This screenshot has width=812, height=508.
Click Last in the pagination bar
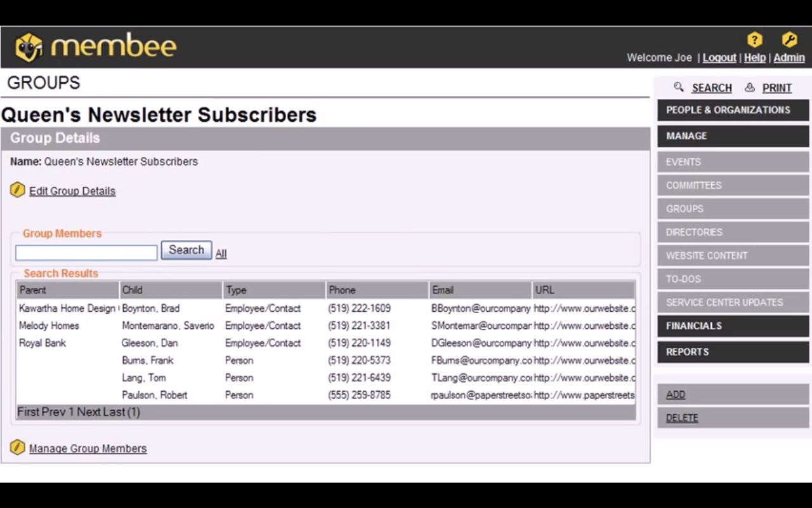pos(114,412)
